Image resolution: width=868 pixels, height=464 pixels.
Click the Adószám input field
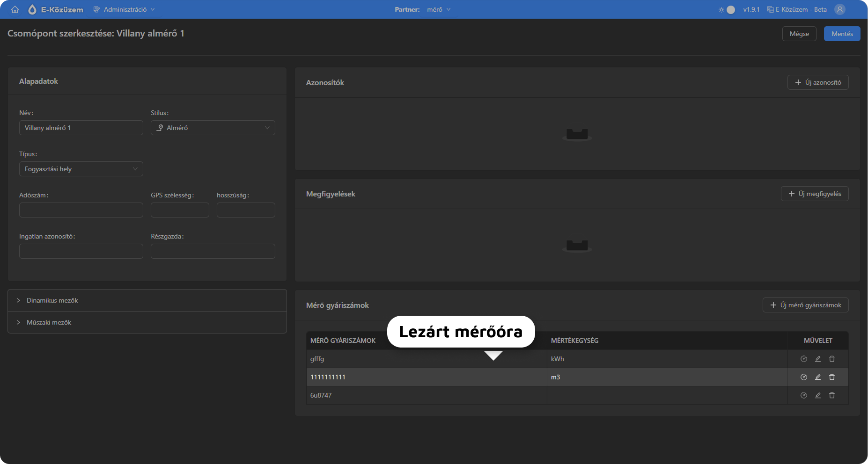point(81,210)
